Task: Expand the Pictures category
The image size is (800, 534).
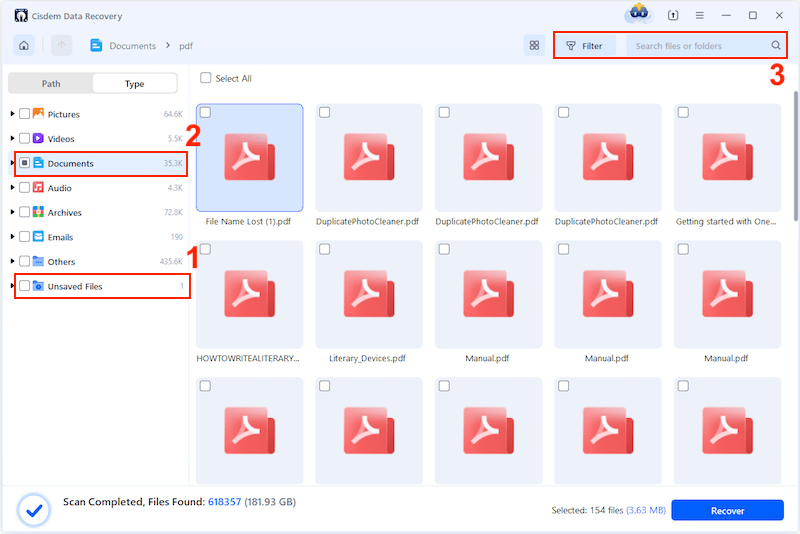Action: (12, 114)
